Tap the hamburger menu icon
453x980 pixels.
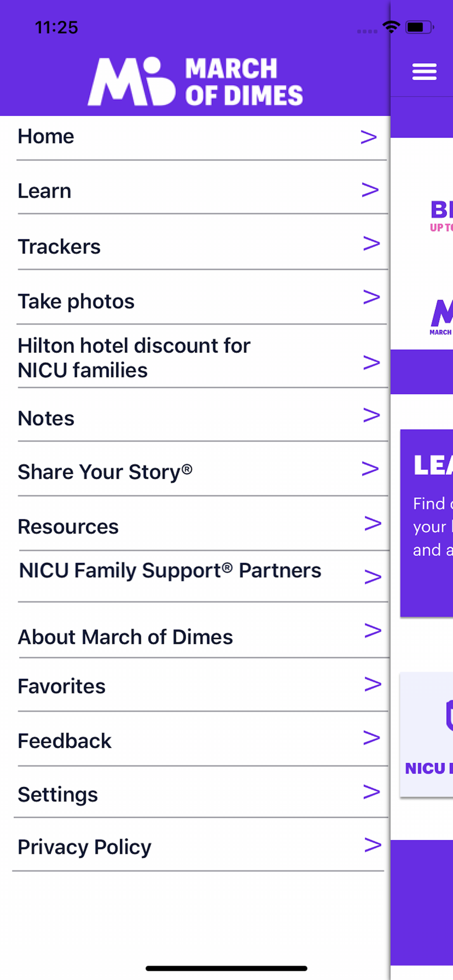click(424, 72)
